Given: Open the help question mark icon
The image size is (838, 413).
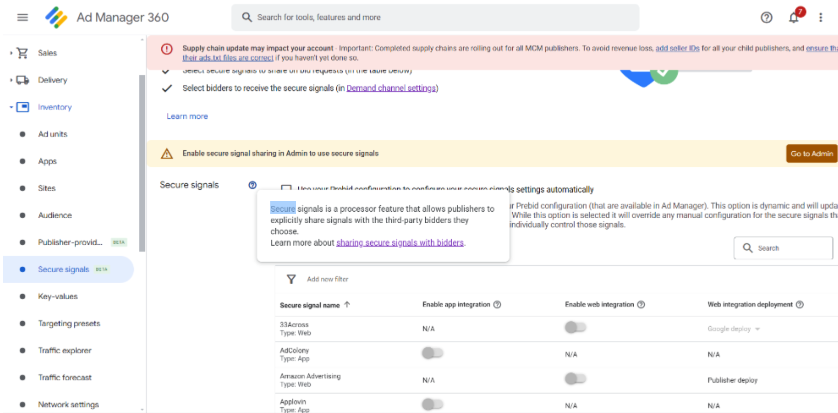Looking at the screenshot, I should click(766, 17).
